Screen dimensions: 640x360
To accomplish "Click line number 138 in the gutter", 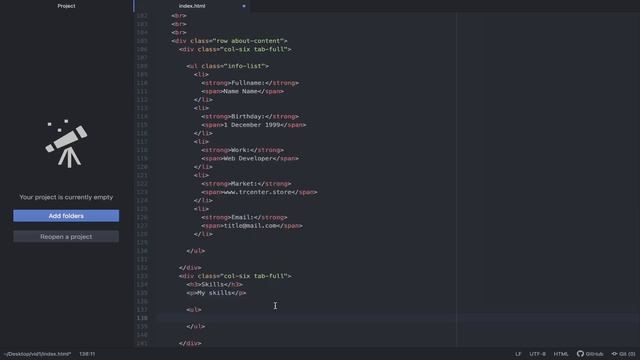I will point(142,318).
